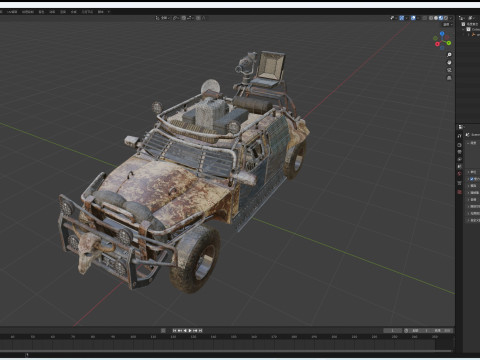Toggle the auto keying record button
Viewport: 480px width, 360px height.
tap(163, 330)
